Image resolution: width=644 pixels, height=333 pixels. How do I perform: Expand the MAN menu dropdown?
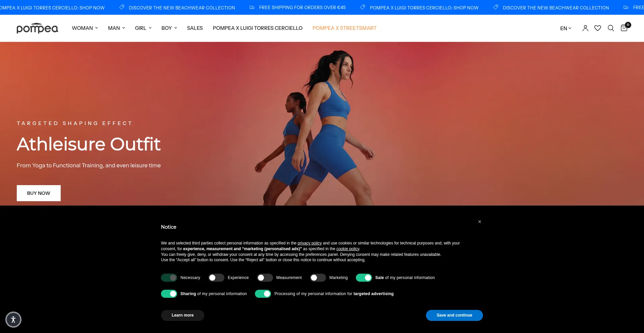[x=116, y=28]
